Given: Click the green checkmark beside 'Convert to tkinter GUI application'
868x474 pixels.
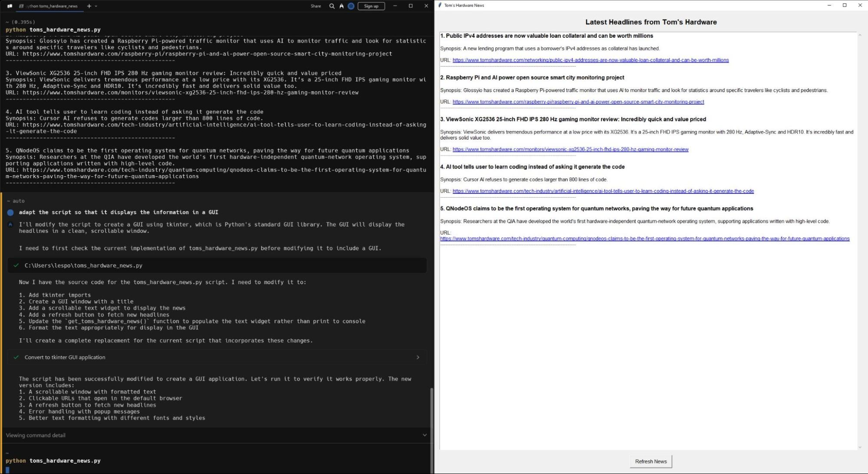Looking at the screenshot, I should pyautogui.click(x=16, y=357).
